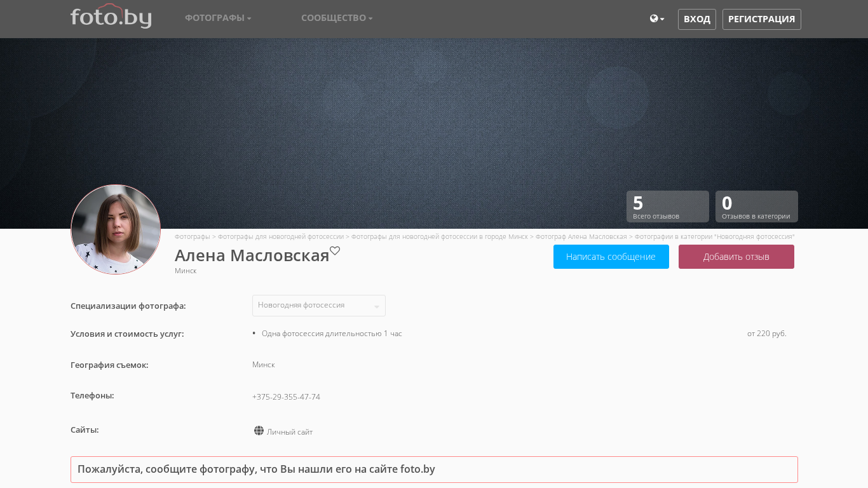The height and width of the screenshot is (488, 868).
Task: Click phone number +375-29-355-47-74
Action: [286, 397]
